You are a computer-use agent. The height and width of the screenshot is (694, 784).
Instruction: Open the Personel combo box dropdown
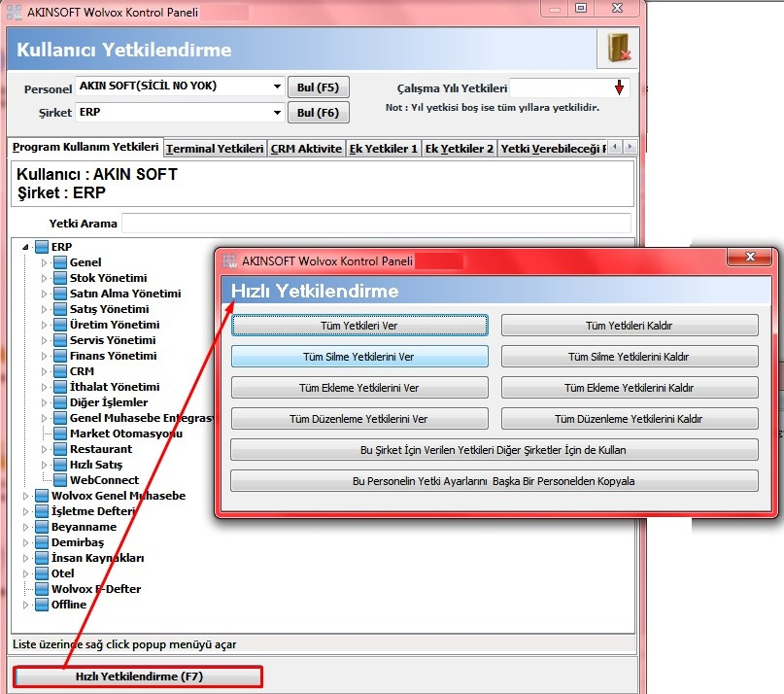(277, 87)
